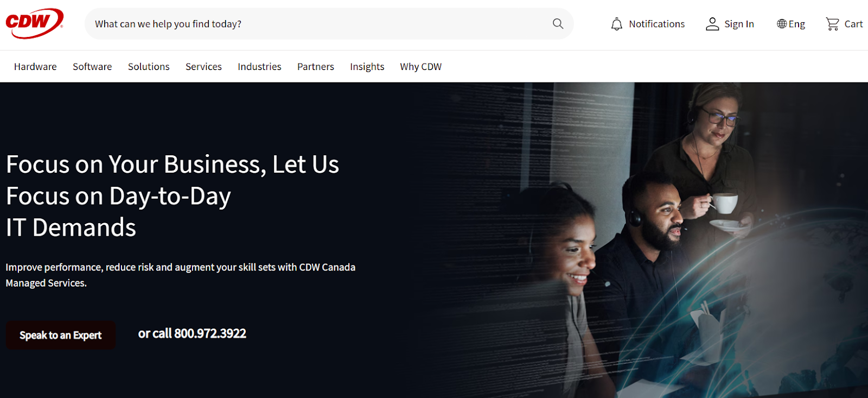Open the Hardware menu
The width and height of the screenshot is (868, 398).
tap(35, 67)
